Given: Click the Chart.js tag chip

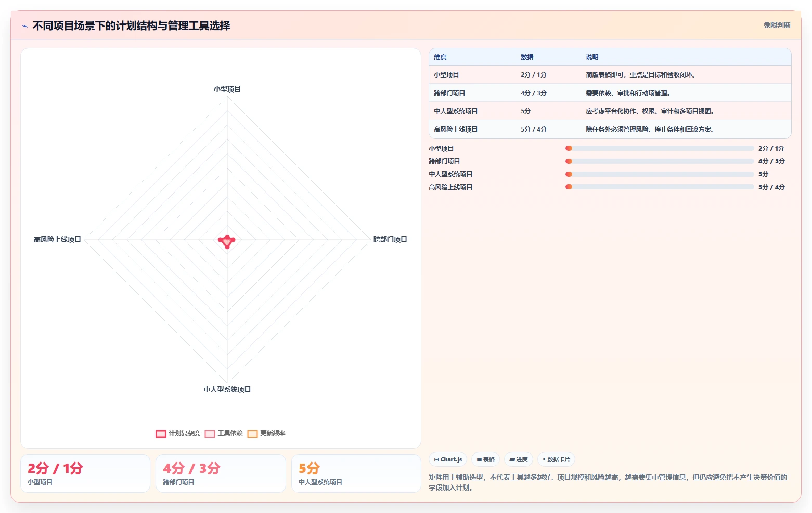Looking at the screenshot, I should coord(448,459).
